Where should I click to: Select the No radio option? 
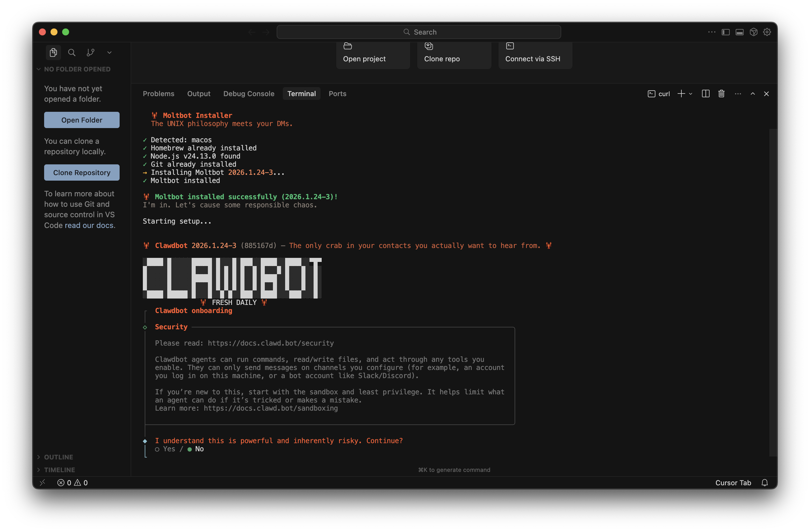[x=196, y=449]
